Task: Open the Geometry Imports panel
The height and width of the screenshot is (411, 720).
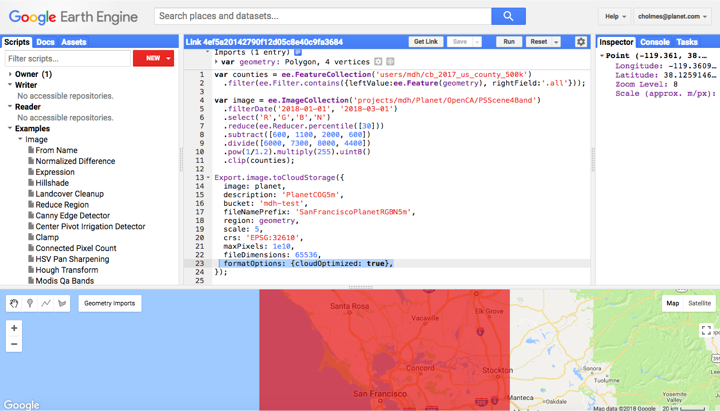Action: (x=110, y=303)
